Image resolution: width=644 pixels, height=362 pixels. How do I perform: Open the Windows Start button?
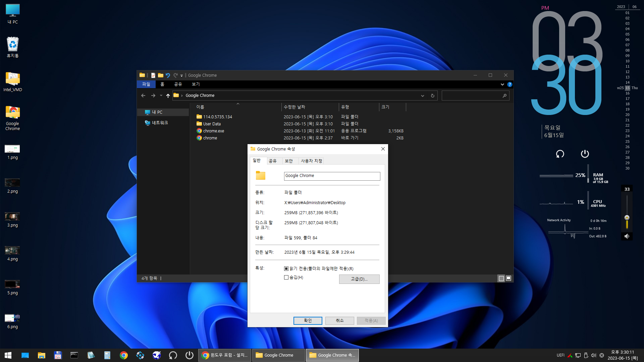(x=8, y=355)
